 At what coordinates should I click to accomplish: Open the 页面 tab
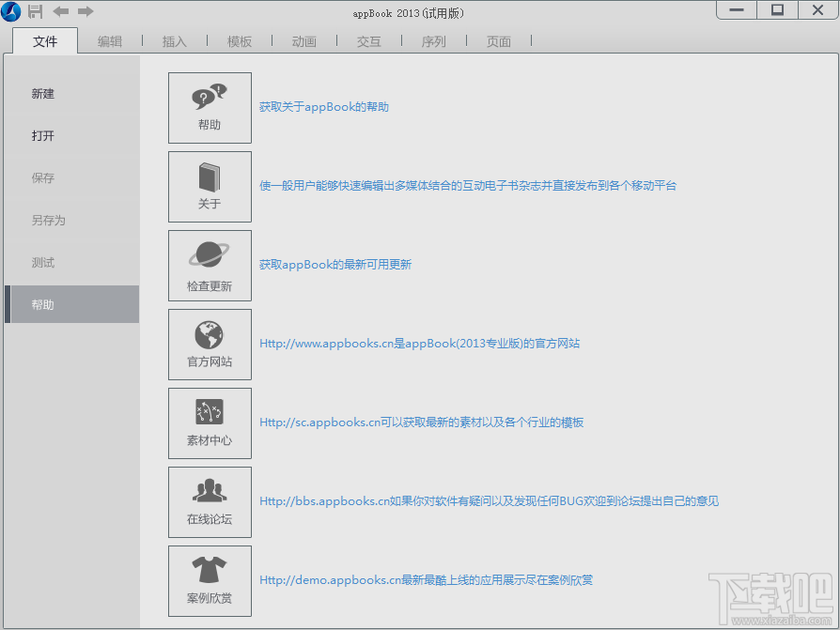coord(499,41)
